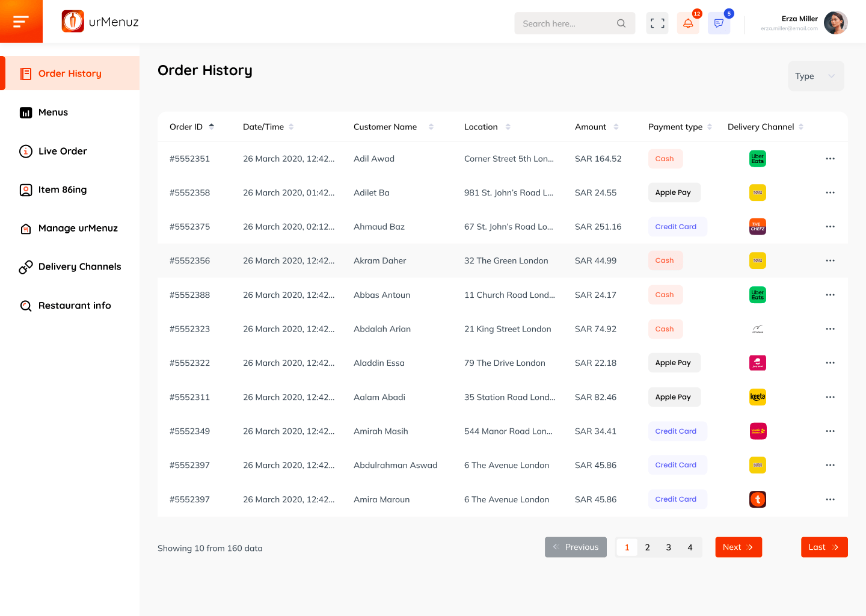The height and width of the screenshot is (616, 866).
Task: Open the Type filter dropdown
Action: [x=815, y=76]
